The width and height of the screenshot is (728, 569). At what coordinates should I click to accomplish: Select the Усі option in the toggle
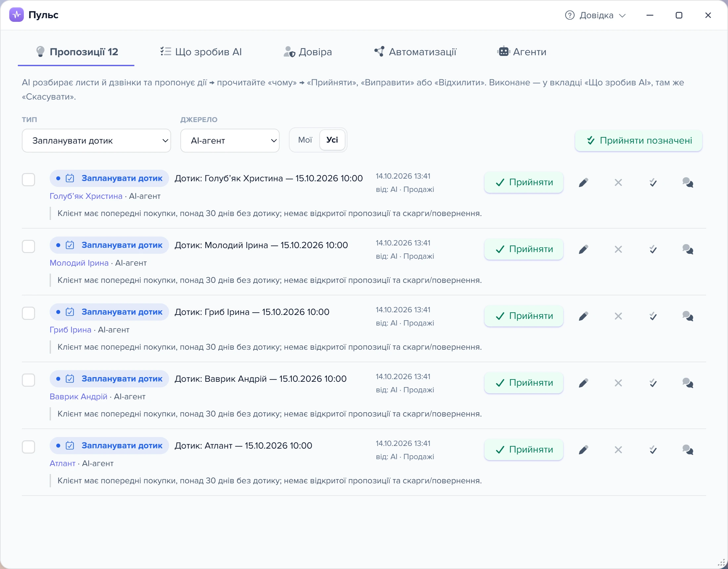(x=332, y=140)
